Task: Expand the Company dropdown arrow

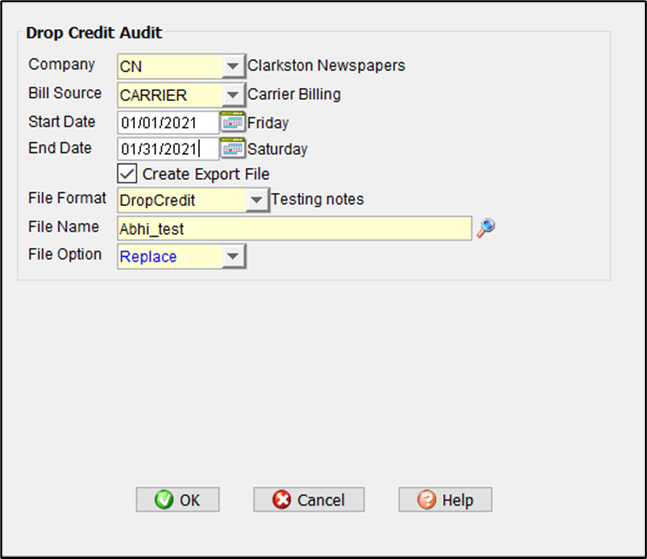Action: pos(232,67)
